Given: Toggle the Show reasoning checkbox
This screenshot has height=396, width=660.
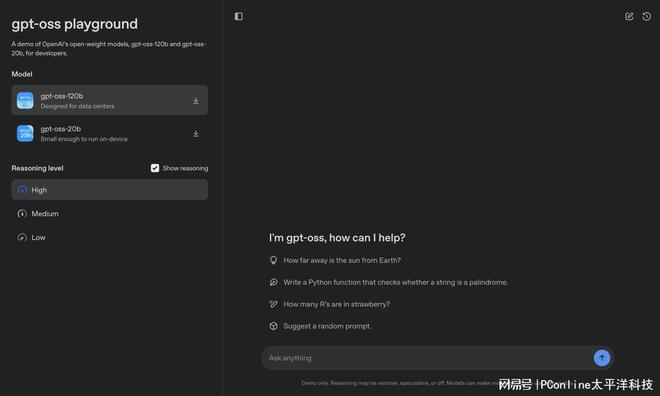Looking at the screenshot, I should point(155,168).
